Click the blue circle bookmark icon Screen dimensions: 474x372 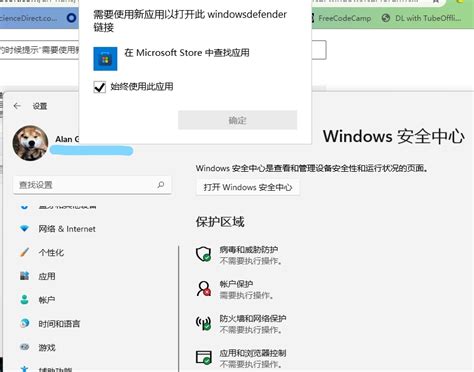pos(71,18)
